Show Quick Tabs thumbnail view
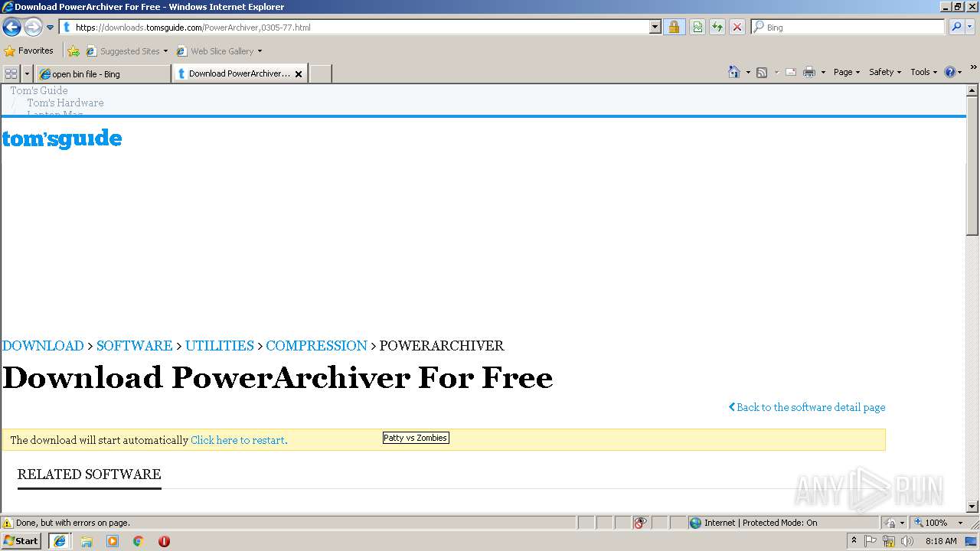 11,73
